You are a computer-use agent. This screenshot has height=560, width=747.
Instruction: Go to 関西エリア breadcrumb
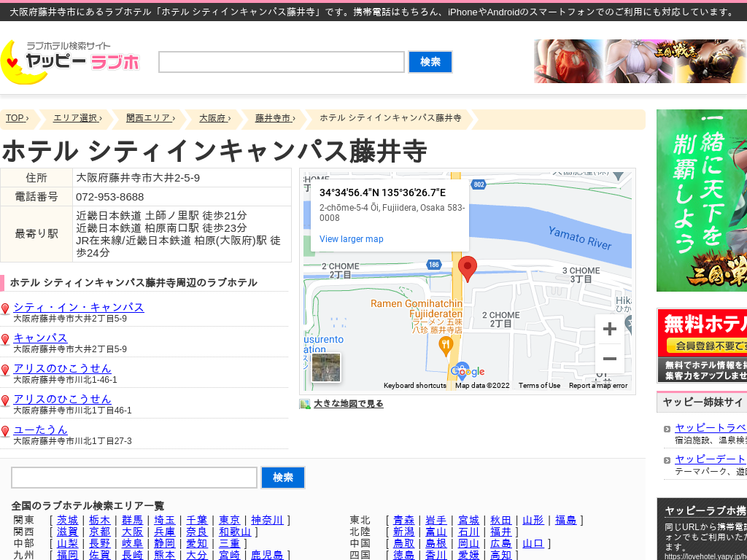(150, 118)
